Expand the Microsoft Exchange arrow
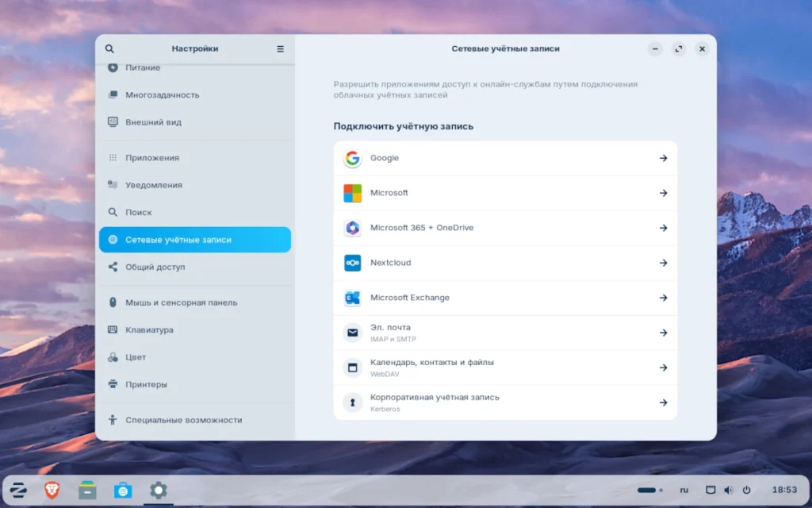Viewport: 812px width, 508px height. point(664,298)
